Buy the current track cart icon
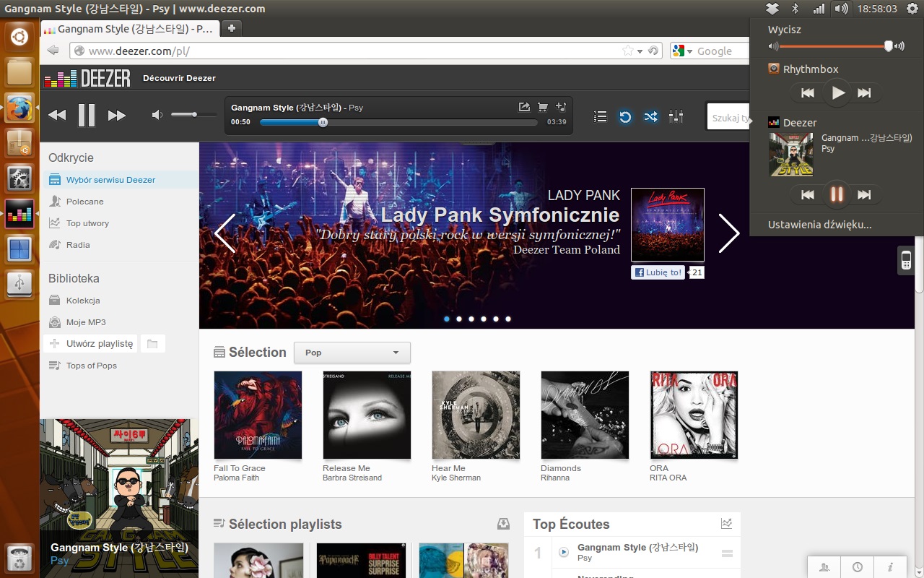The image size is (924, 578). [543, 107]
